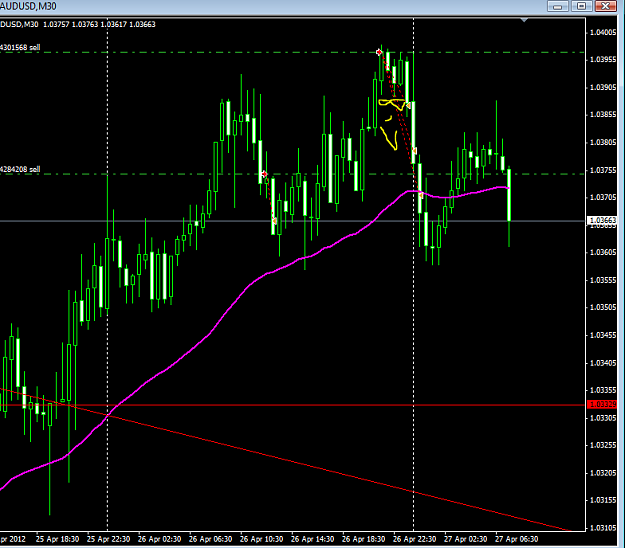Click the chart shift triangle marker
This screenshot has width=625, height=548.
524,20
